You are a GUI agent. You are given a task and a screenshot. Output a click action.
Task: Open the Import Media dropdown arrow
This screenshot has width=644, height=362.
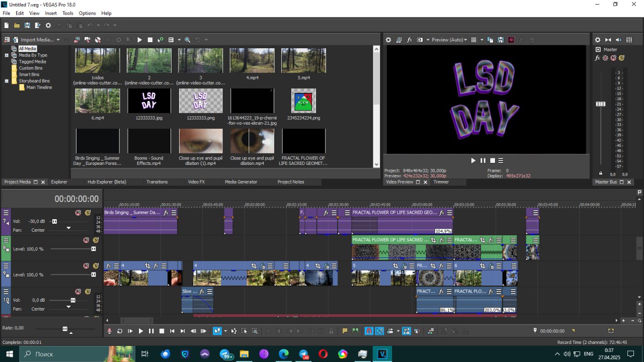[58, 40]
